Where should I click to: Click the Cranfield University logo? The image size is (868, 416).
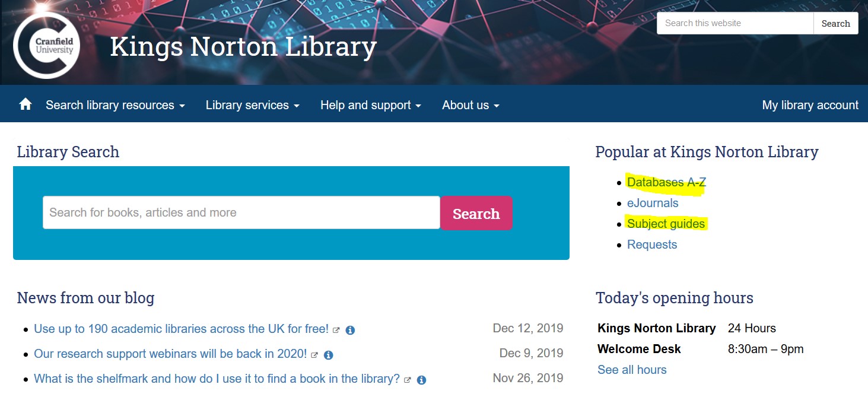pos(46,45)
